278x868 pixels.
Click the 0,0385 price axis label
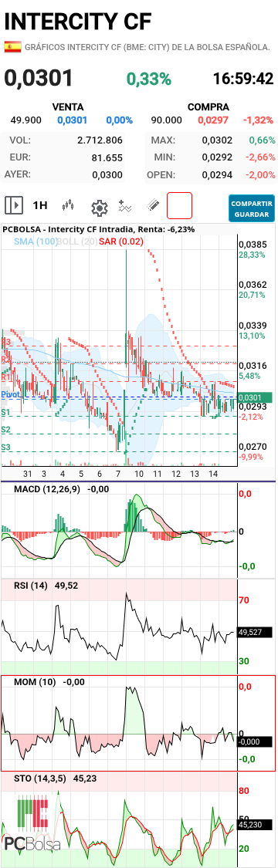tap(253, 244)
